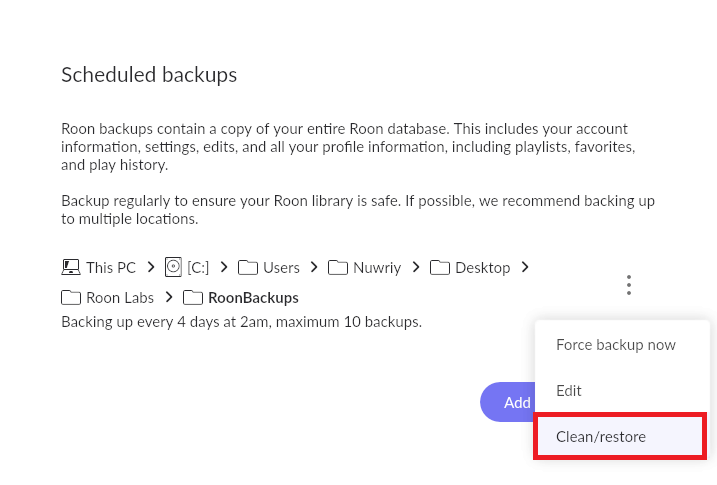Image resolution: width=717 pixels, height=485 pixels.
Task: Click the Desktop folder icon
Action: pos(440,267)
